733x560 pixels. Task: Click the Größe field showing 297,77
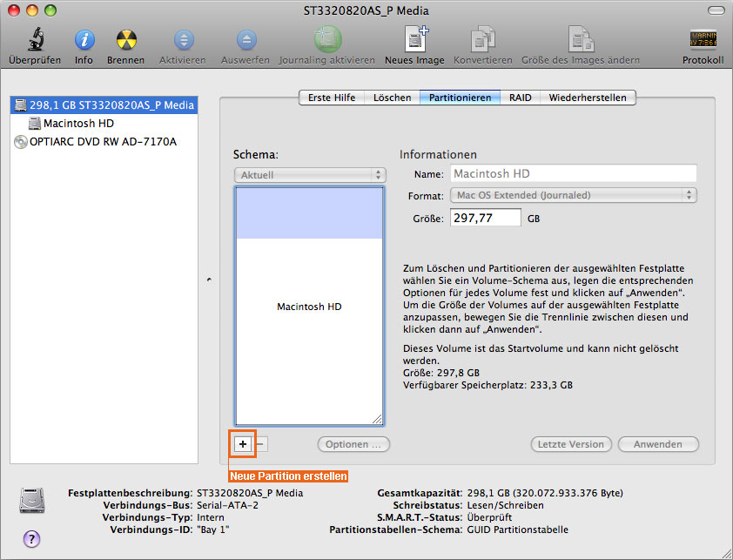coord(485,218)
